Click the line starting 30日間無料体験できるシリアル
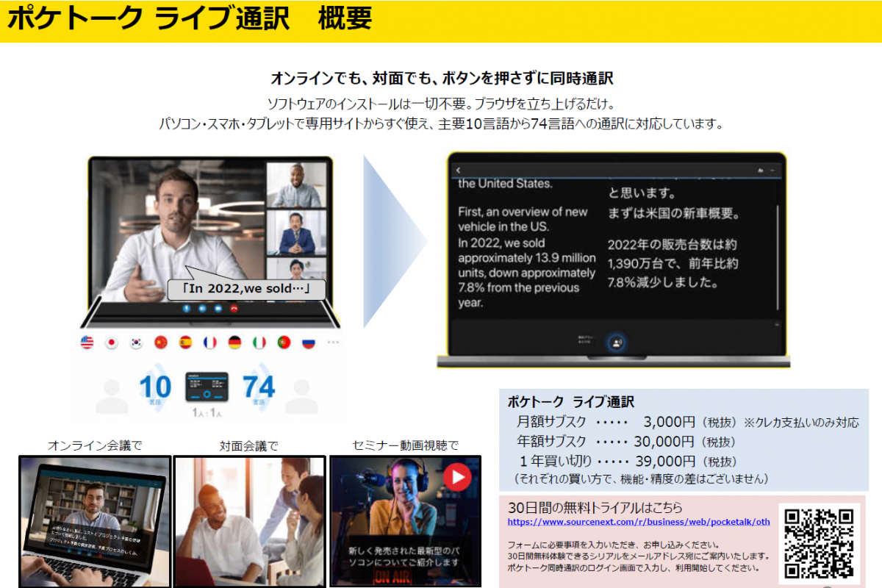Screen dimensions: 882x588 (x=639, y=556)
